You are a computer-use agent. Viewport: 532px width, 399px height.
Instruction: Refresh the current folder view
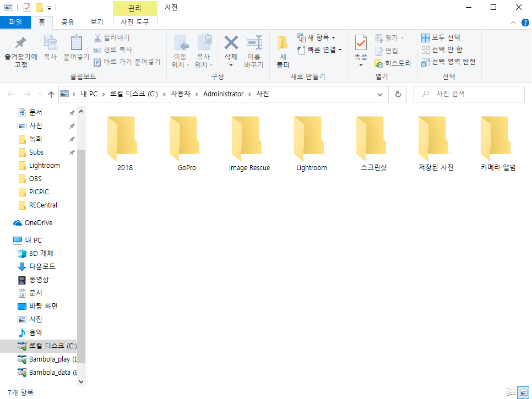[x=398, y=94]
